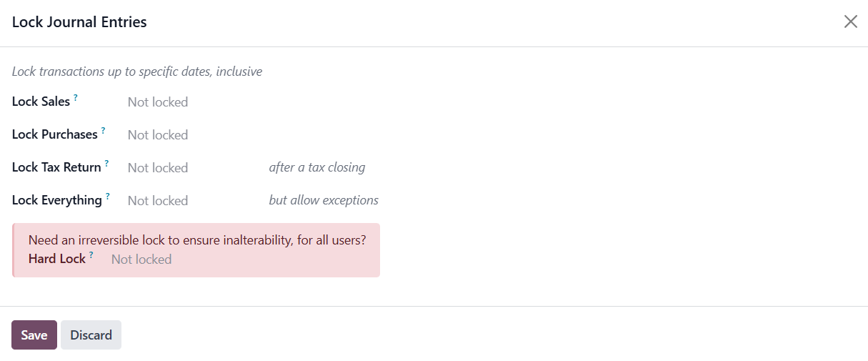
Task: Click the Lock Tax Return label
Action: [x=56, y=168]
